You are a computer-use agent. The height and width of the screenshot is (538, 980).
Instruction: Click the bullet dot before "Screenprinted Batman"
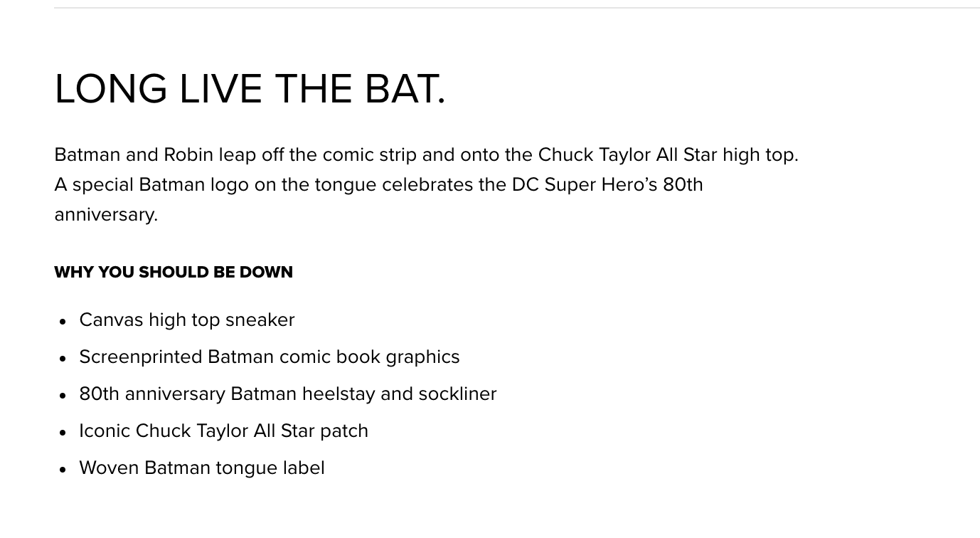[63, 359]
